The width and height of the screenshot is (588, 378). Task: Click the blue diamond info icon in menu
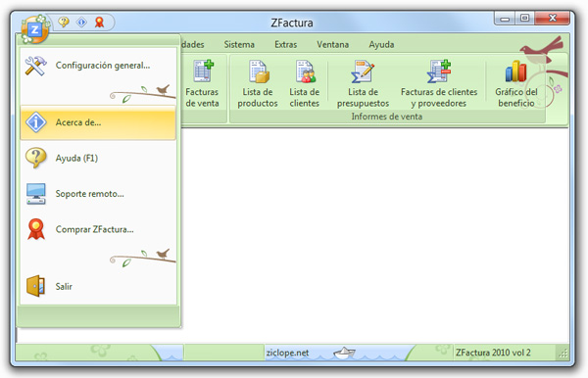click(x=36, y=122)
